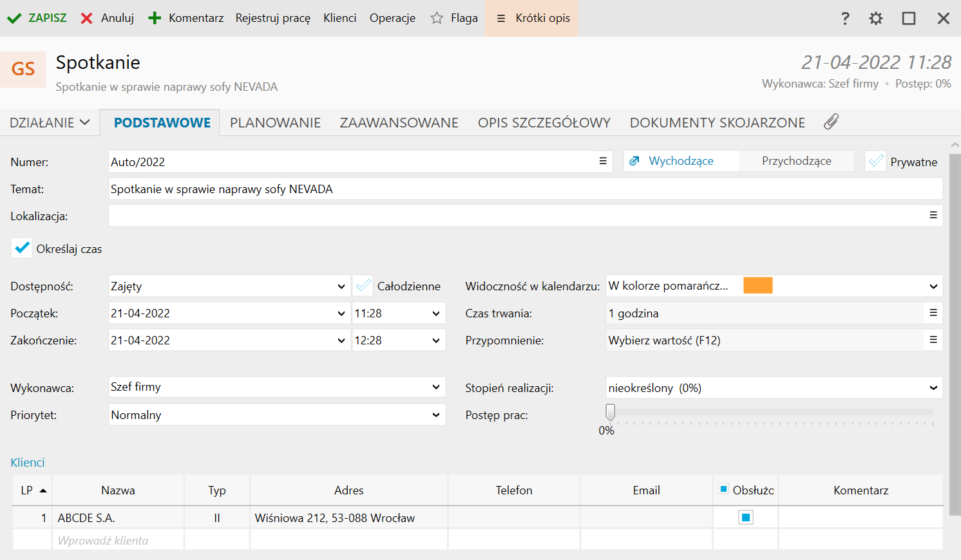Toggle Obsłuż checkbox for ABCDE S.A.
Screen dimensions: 961x560
746,518
